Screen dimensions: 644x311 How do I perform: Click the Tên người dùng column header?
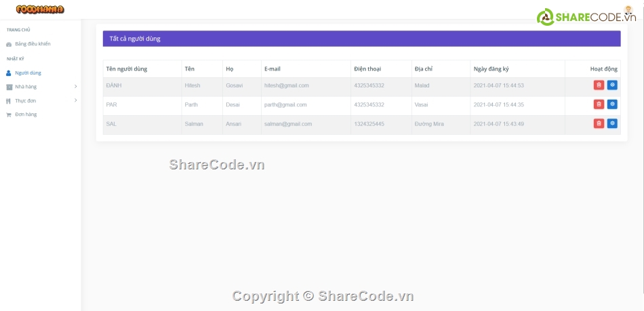[127, 69]
